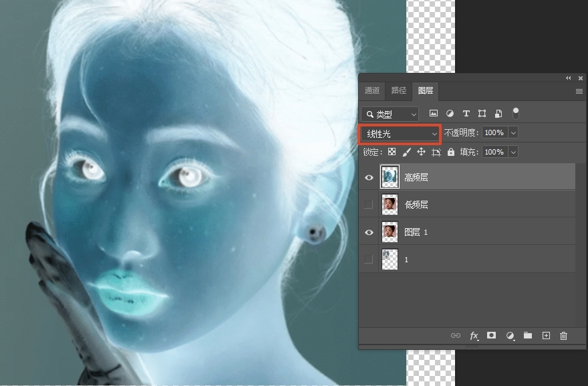Switch to the 通道 tab
588x386 pixels.
coord(372,91)
